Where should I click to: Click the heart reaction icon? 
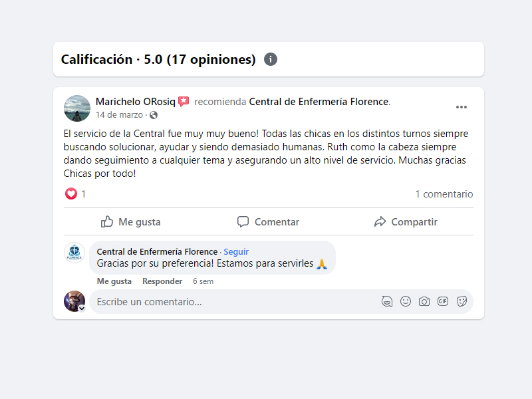71,194
